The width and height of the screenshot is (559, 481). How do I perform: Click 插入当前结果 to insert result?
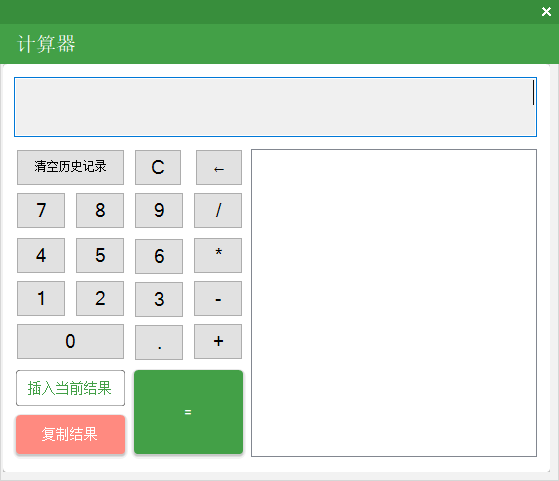pos(71,388)
